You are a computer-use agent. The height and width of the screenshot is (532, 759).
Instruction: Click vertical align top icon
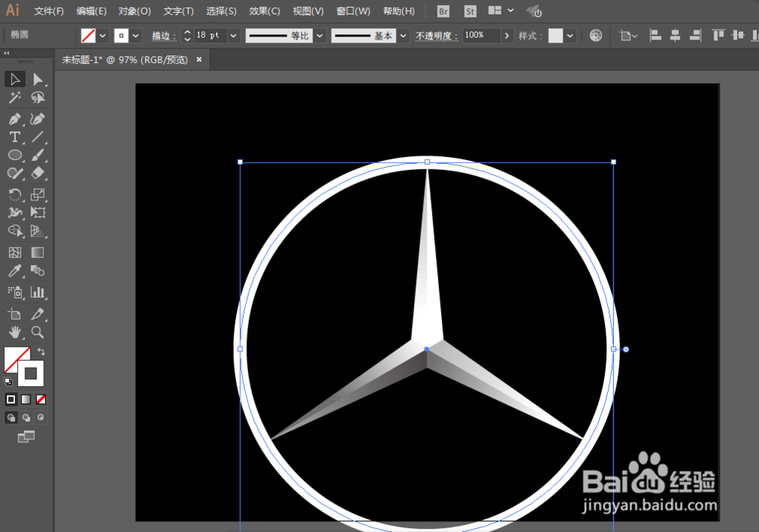(x=718, y=36)
